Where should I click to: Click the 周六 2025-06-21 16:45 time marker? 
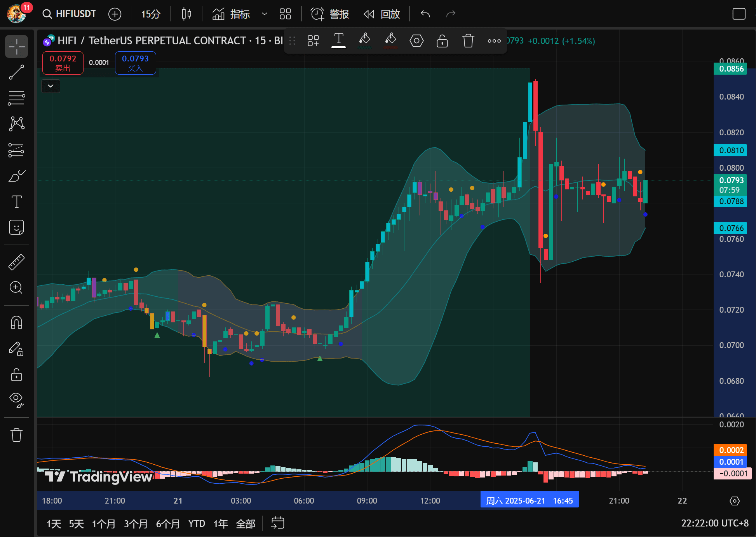click(x=530, y=500)
